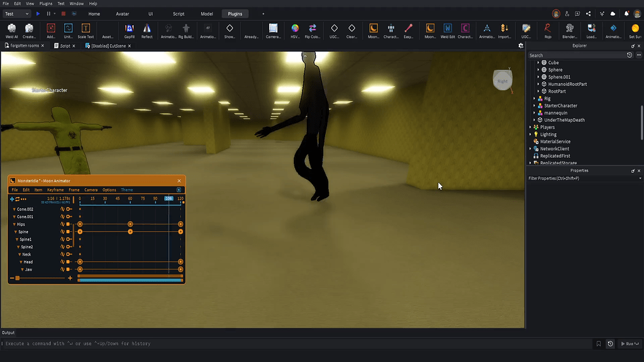Select the Scale Text tool

[86, 28]
